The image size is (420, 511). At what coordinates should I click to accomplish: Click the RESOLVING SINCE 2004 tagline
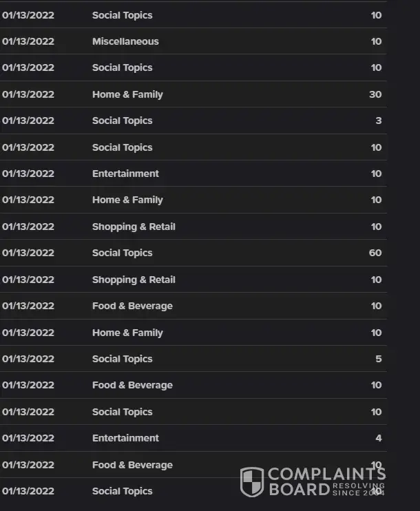pos(358,490)
